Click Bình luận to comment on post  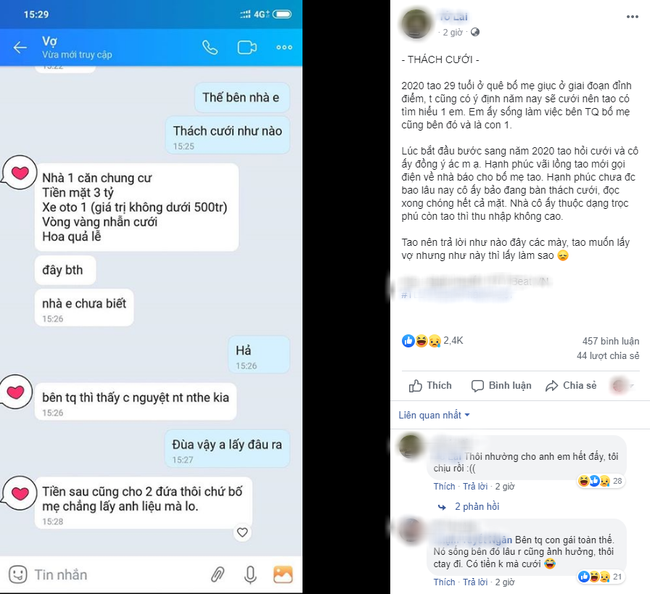[x=501, y=385]
